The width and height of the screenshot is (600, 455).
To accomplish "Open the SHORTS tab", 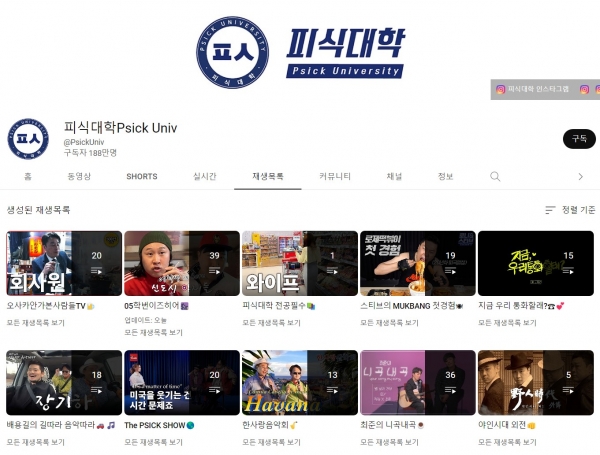I will pos(142,176).
